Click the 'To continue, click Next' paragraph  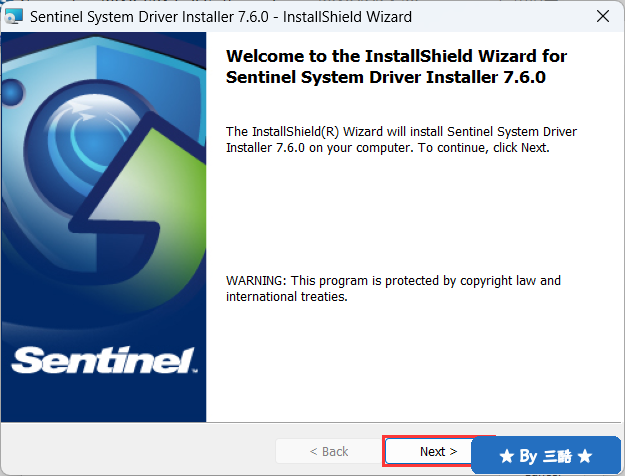pos(401,140)
